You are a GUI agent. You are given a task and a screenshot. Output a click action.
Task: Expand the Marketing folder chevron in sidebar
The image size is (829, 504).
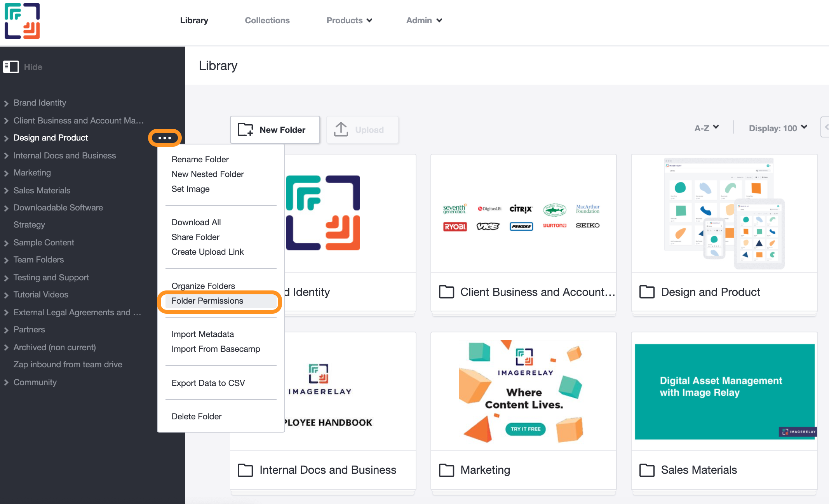[6, 173]
